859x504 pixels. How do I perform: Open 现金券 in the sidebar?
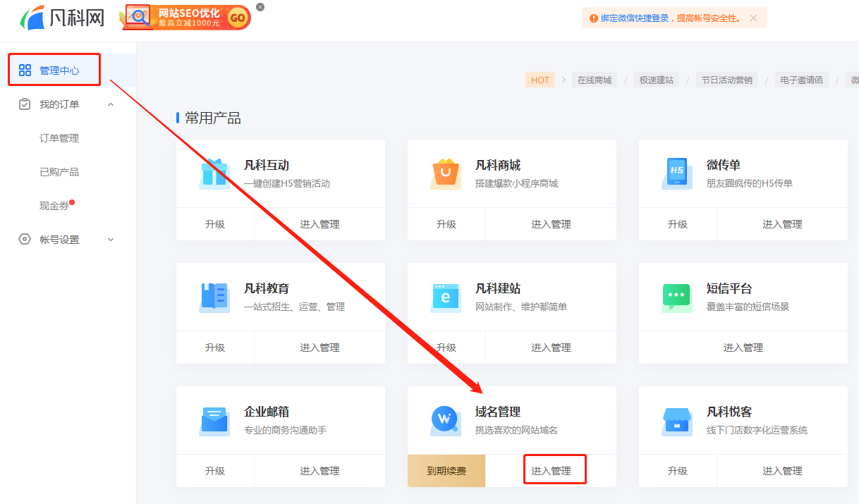pyautogui.click(x=54, y=206)
